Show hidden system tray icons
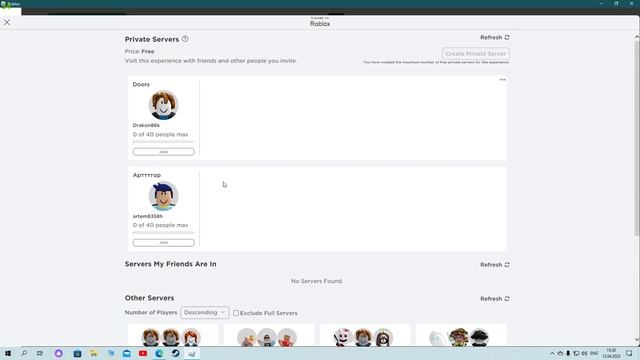The width and height of the screenshot is (640, 360). 552,353
